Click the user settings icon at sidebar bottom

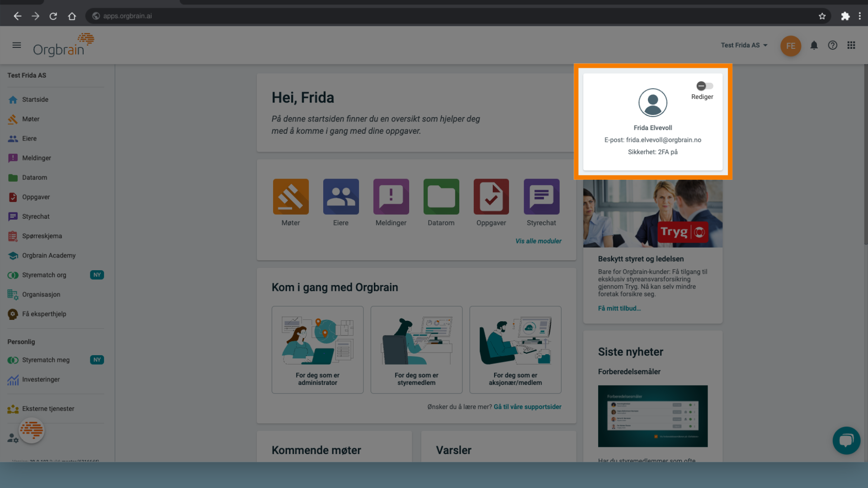(x=13, y=438)
